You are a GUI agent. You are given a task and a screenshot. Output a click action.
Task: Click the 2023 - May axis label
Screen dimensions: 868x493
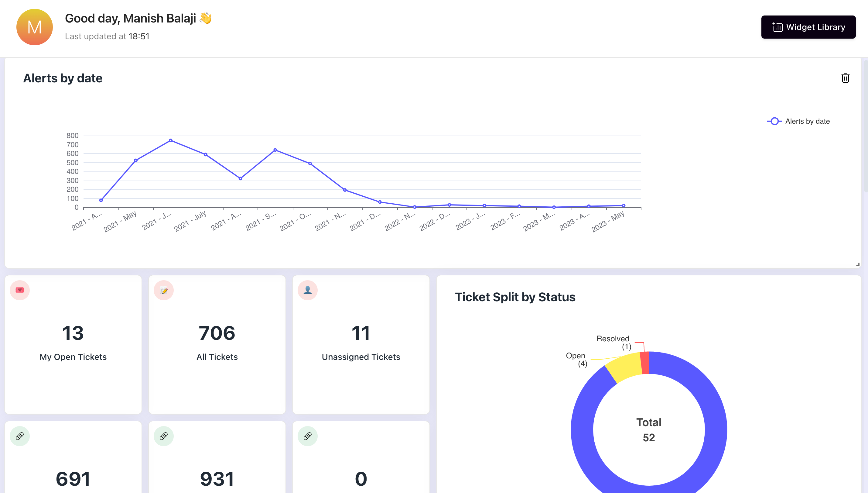pos(607,222)
